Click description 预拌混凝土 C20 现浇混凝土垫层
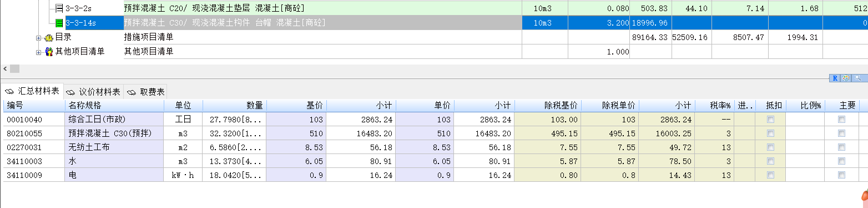This screenshot has height=208, width=868. coord(214,8)
